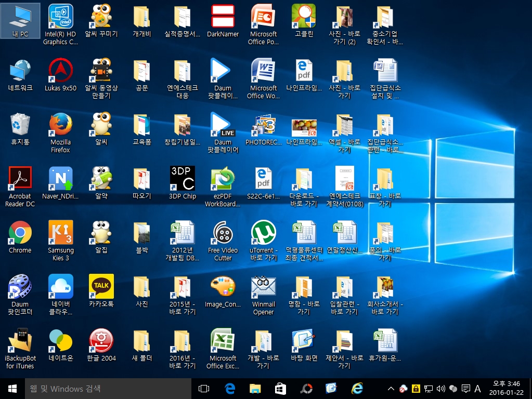Select Microsoft Office Word shortcut
This screenshot has height=399, width=532.
pyautogui.click(x=263, y=78)
